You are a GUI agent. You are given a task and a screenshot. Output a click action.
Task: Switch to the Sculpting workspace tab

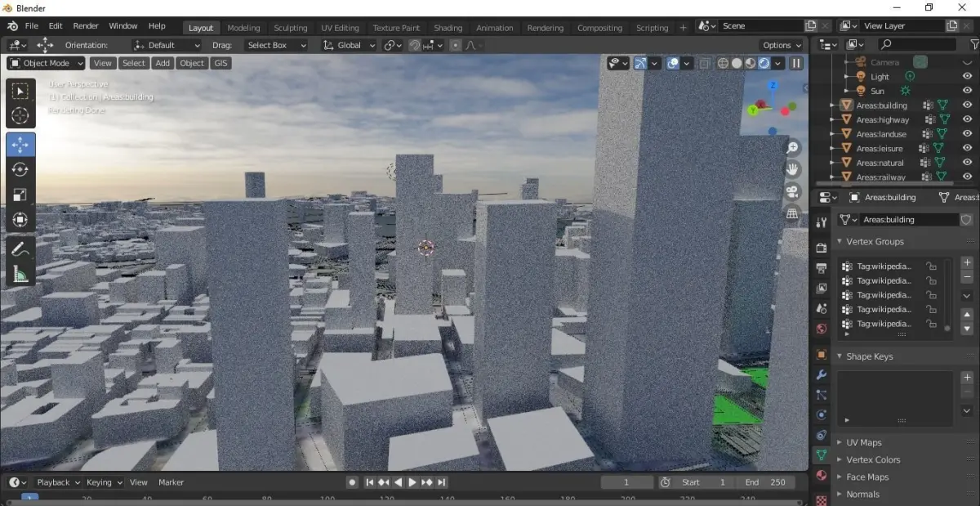point(291,28)
